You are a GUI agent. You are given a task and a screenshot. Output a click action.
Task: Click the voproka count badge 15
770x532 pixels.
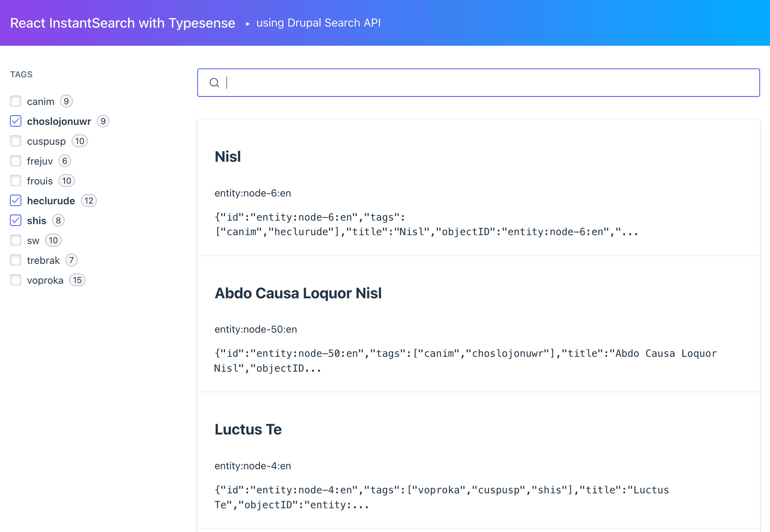[x=77, y=280]
